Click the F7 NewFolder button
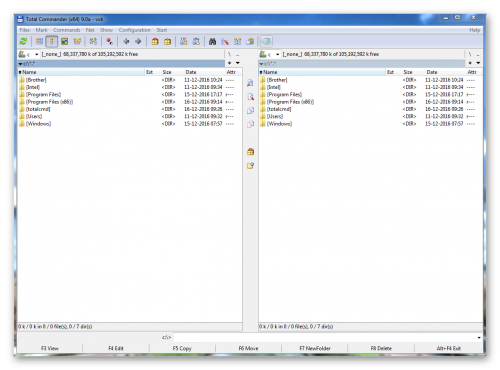500x370 pixels. pyautogui.click(x=315, y=348)
